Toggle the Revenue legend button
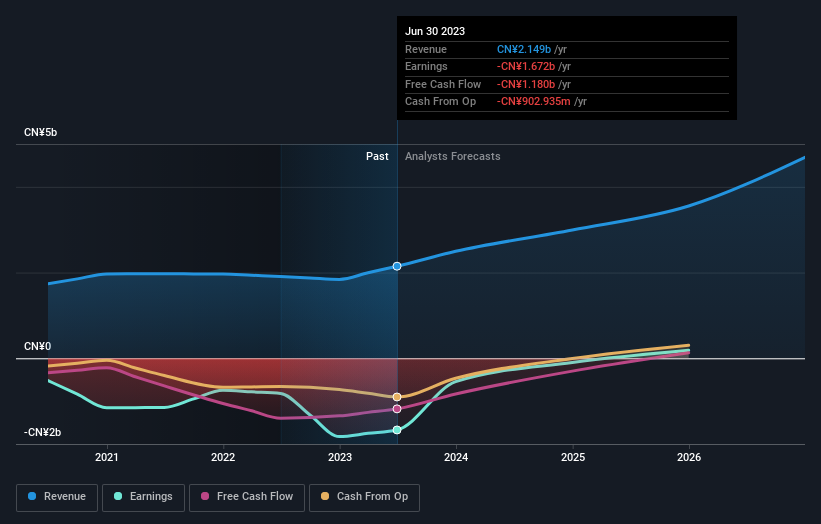The width and height of the screenshot is (821, 524). [57, 497]
